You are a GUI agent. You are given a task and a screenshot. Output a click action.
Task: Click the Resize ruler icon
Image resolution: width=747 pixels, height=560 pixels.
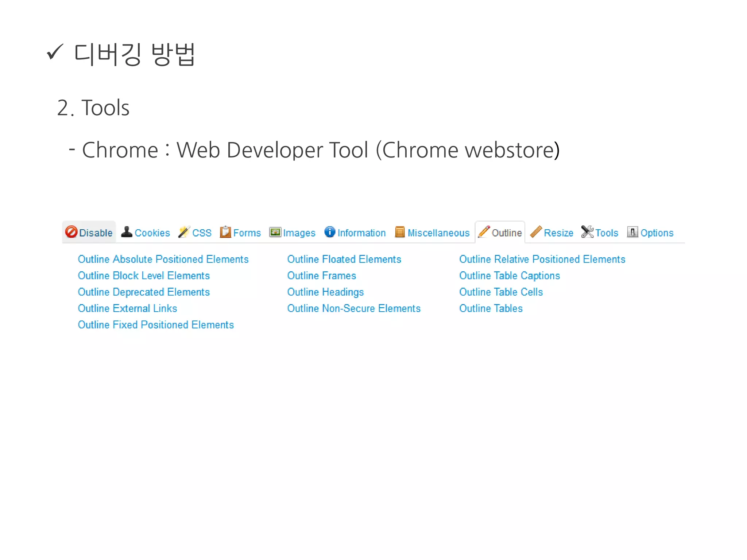click(536, 232)
